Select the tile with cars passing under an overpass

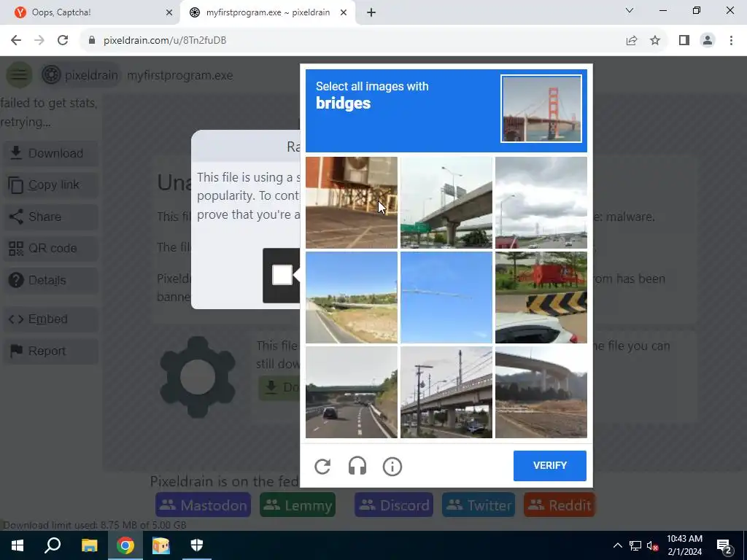tap(352, 392)
